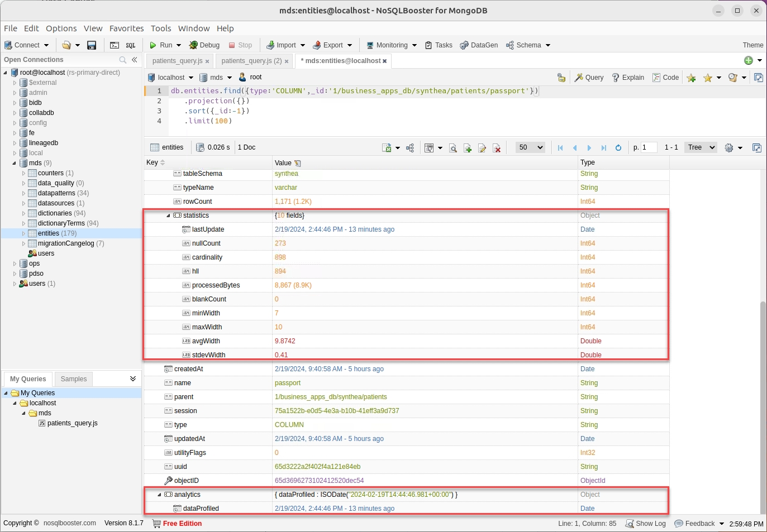Toggle the lock icon in editor toolbar
The image size is (767, 532).
click(x=561, y=78)
